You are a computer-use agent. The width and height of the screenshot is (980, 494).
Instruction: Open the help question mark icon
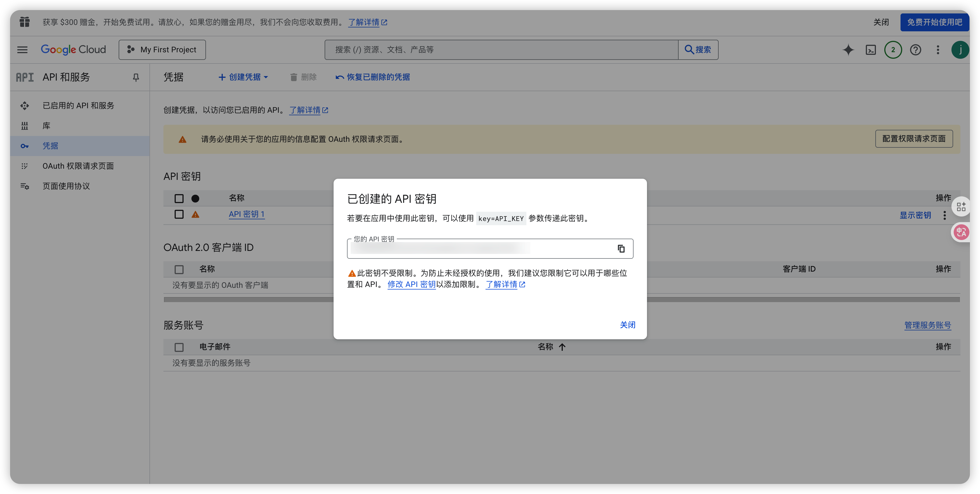[916, 50]
